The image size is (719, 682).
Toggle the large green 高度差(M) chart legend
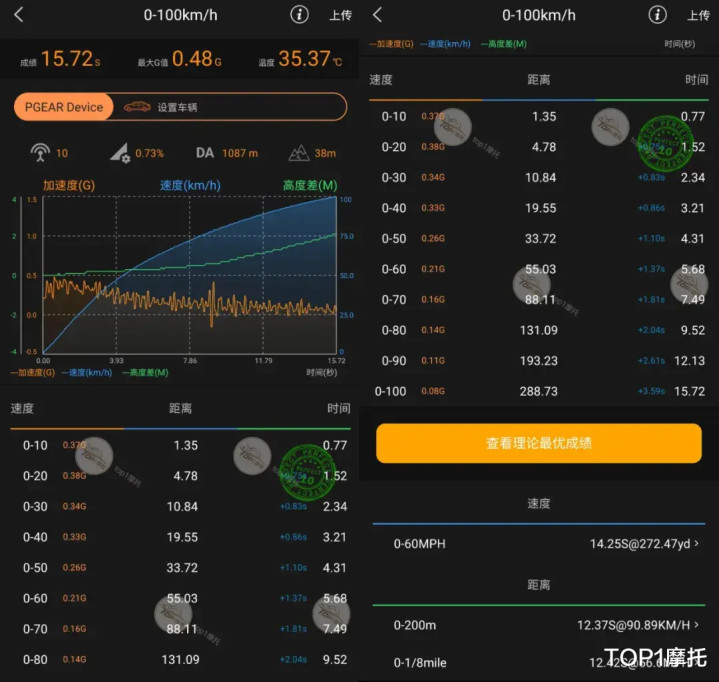(x=309, y=185)
